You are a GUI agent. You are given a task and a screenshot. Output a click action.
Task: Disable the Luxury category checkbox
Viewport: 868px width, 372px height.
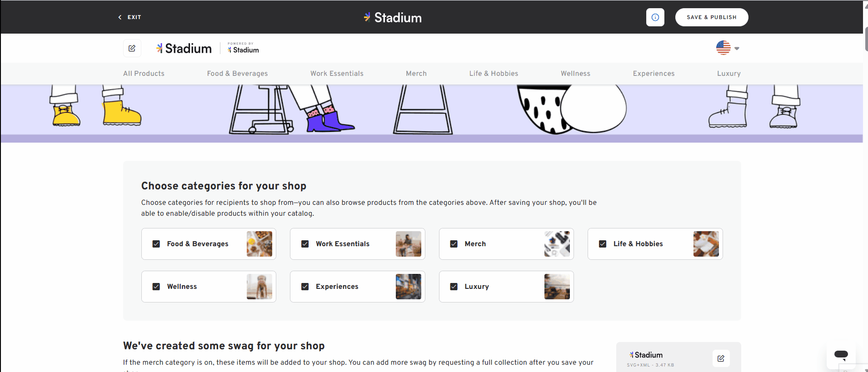[x=454, y=286]
